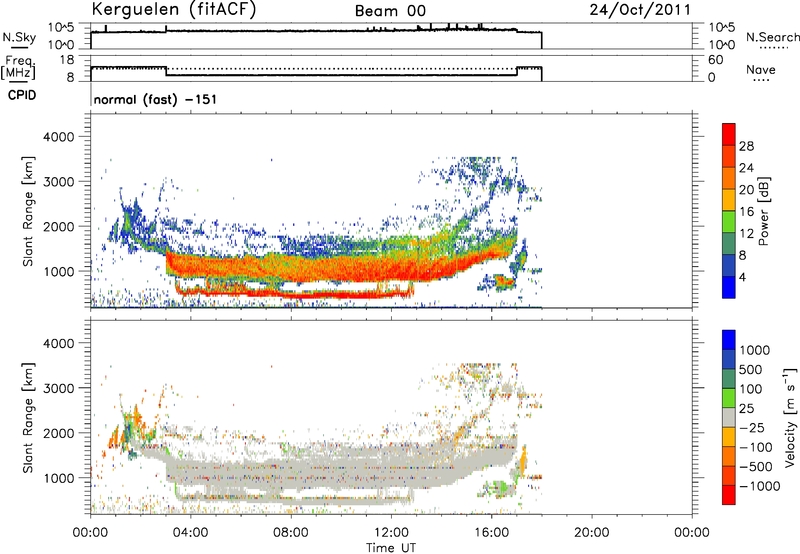Click the '12:00' time axis tick label
This screenshot has height=554, width=800.
point(391,533)
